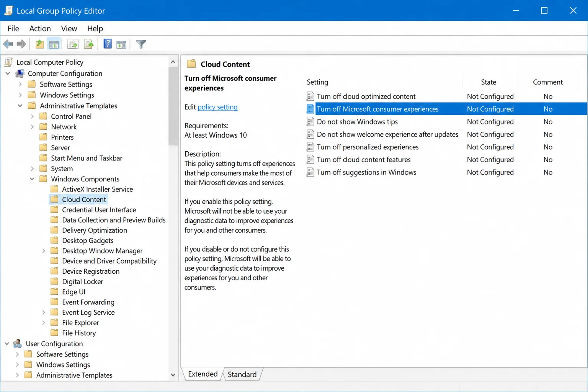Viewport: 588px width, 392px height.
Task: Open the Help toolbar icon
Action: click(x=108, y=44)
